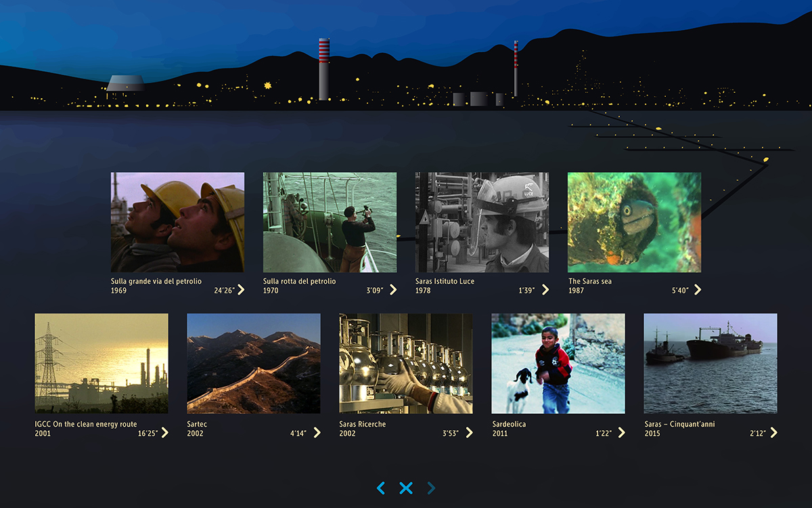Click the title 'Saras Ricerche'
Screen dimensions: 812x508
pyautogui.click(x=363, y=424)
